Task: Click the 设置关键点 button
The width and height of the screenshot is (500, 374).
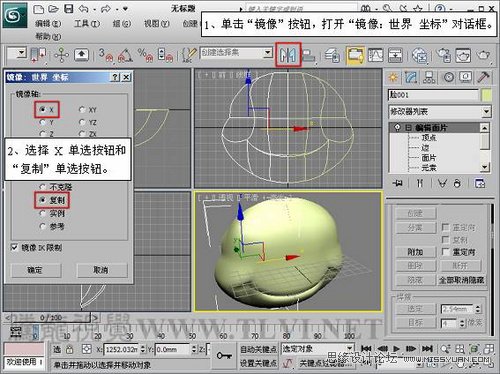Action: click(258, 363)
